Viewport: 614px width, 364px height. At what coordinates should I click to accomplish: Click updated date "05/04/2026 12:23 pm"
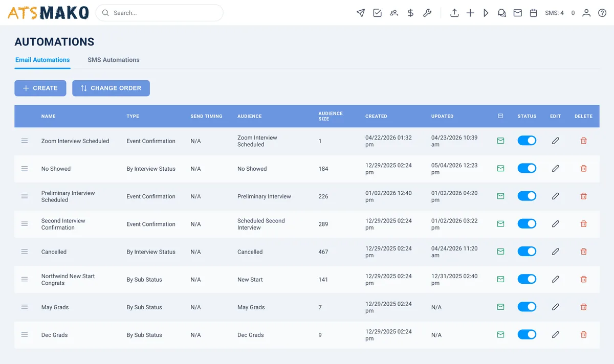point(454,169)
